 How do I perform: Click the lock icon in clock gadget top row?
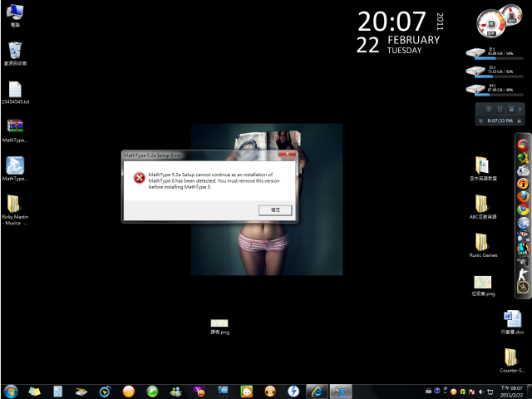[x=511, y=109]
